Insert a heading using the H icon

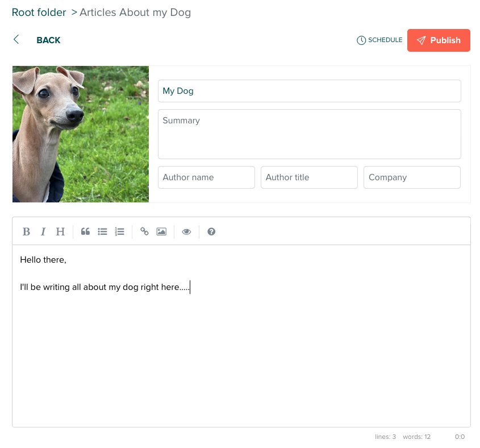click(60, 231)
